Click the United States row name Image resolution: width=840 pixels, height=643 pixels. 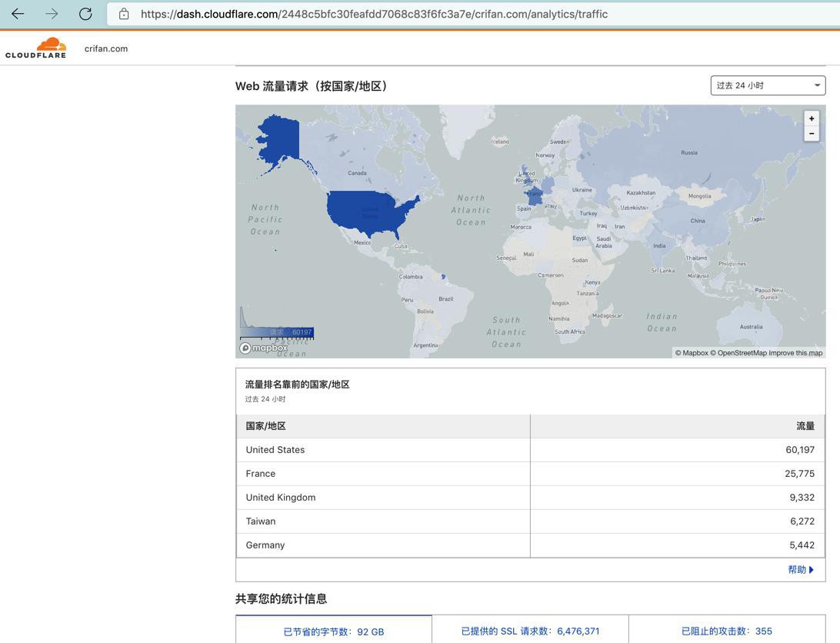coord(275,450)
